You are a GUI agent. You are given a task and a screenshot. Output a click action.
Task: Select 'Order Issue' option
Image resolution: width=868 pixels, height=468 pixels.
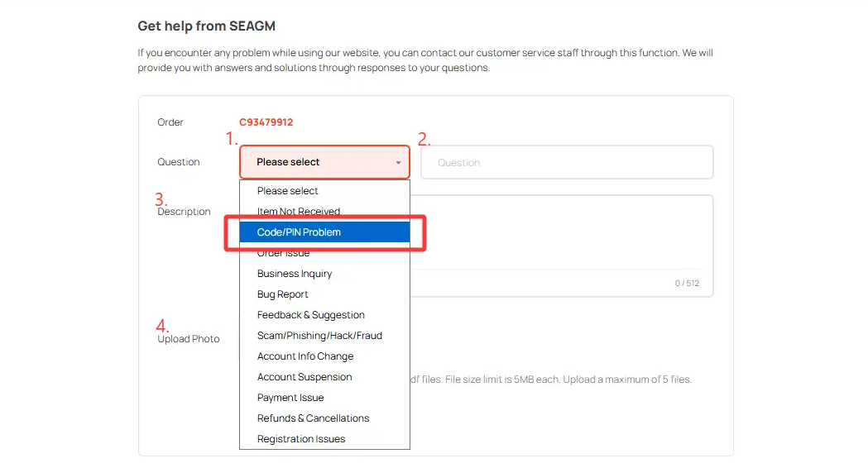(x=324, y=253)
